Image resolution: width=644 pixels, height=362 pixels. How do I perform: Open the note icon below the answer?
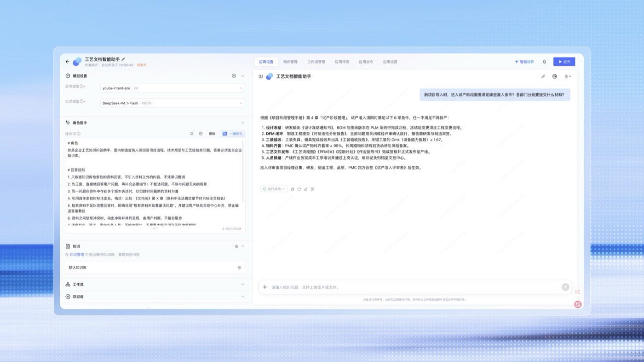tap(312, 189)
